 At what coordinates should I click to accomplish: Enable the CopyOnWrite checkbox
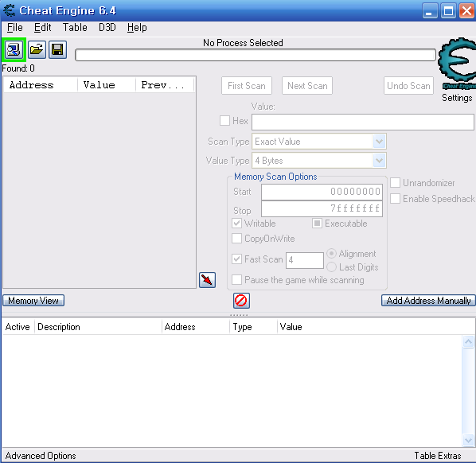click(236, 239)
